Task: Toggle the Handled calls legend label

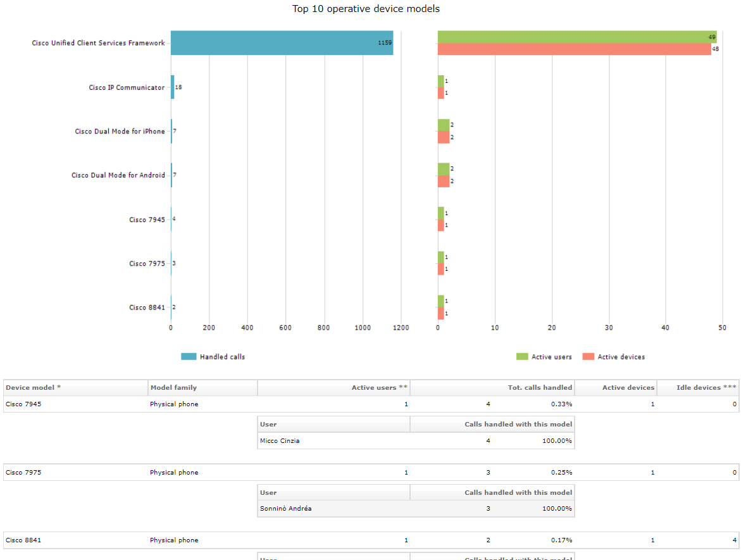Action: [222, 357]
